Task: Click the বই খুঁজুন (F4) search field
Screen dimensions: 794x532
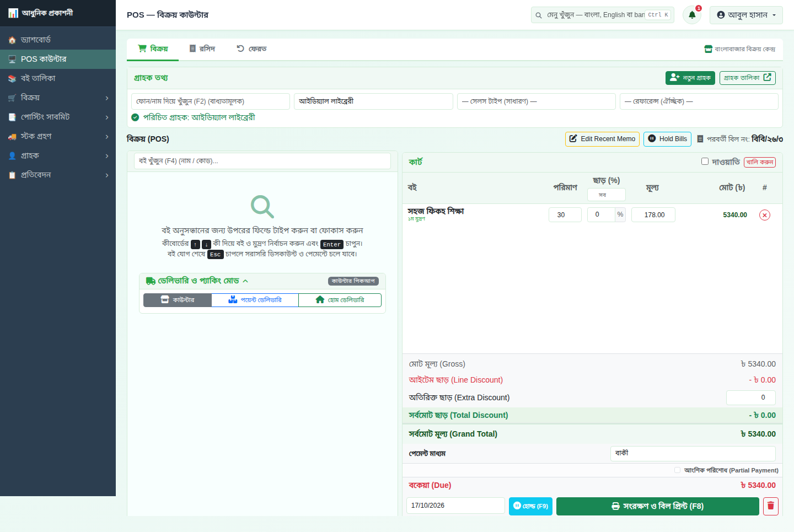Action: click(262, 161)
